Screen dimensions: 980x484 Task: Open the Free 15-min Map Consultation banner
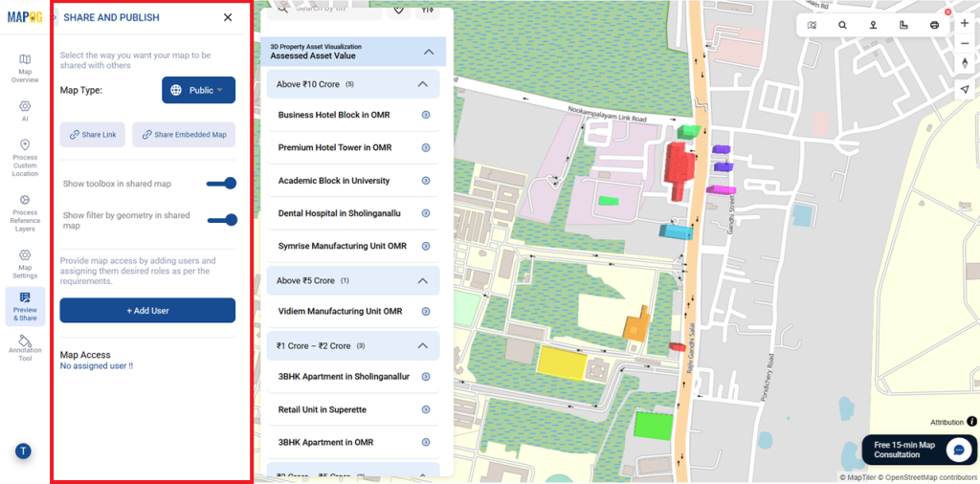[920, 450]
